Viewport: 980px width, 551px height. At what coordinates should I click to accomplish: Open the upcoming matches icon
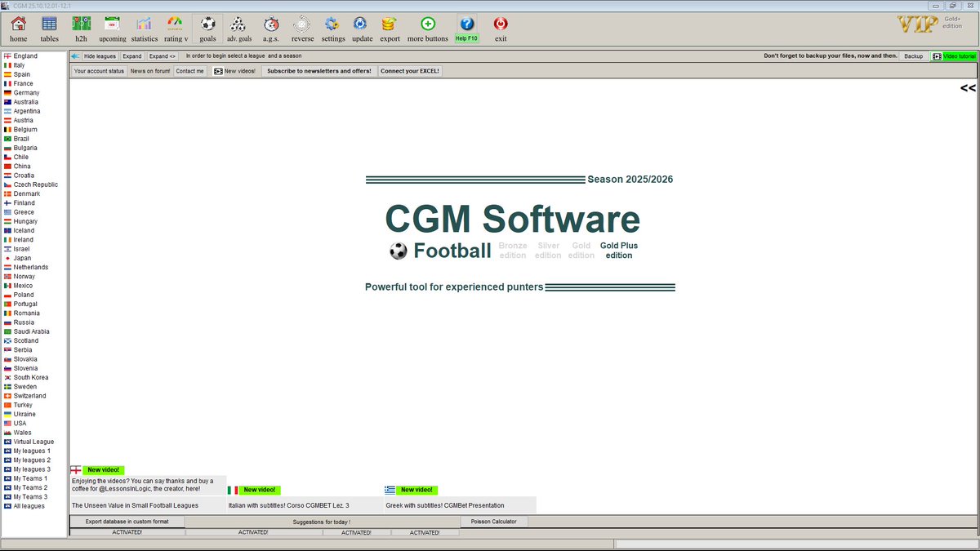113,29
